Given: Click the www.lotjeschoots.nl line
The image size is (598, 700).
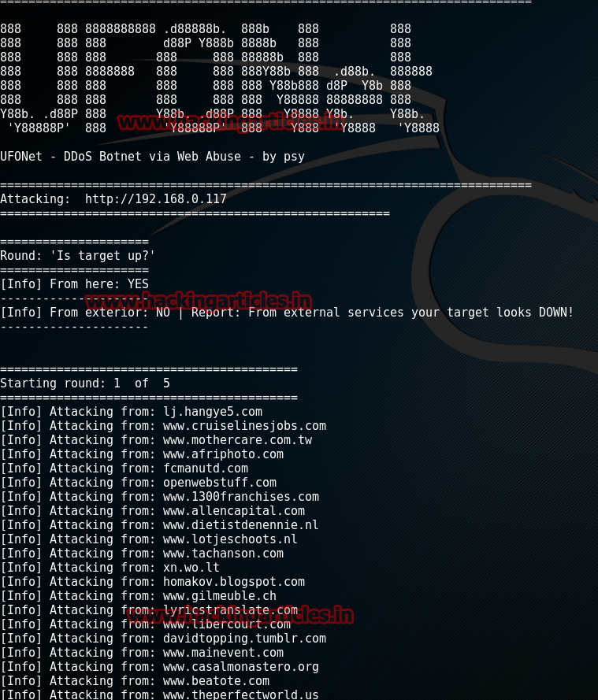Looking at the screenshot, I should [x=149, y=539].
